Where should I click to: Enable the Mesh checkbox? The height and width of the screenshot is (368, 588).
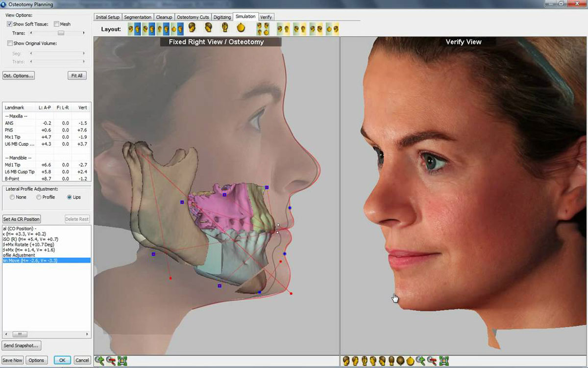pyautogui.click(x=56, y=24)
